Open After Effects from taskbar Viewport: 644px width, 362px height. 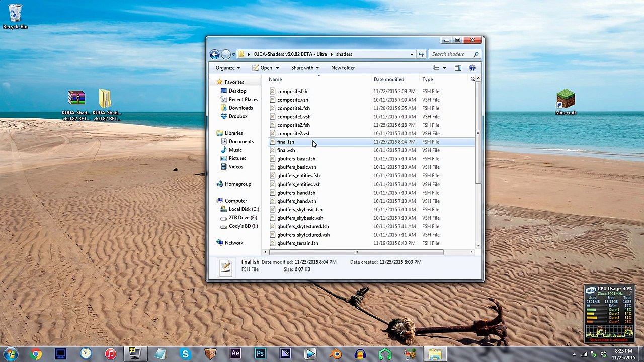point(235,354)
